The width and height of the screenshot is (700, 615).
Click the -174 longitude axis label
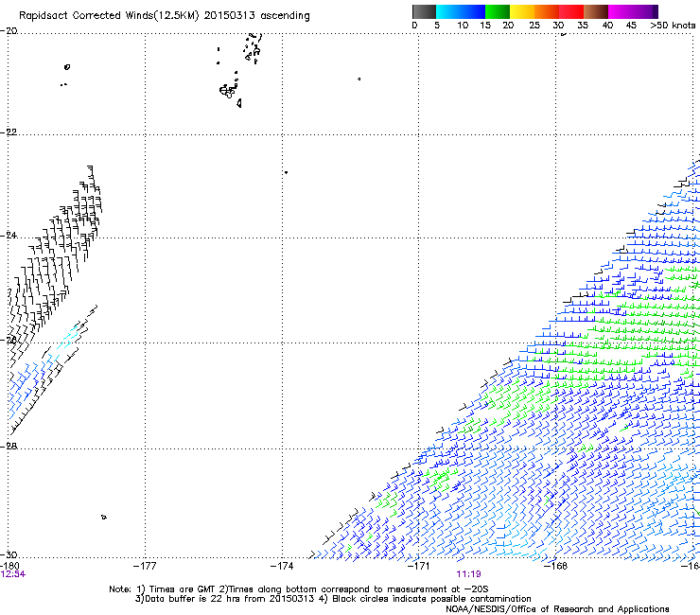pos(282,566)
